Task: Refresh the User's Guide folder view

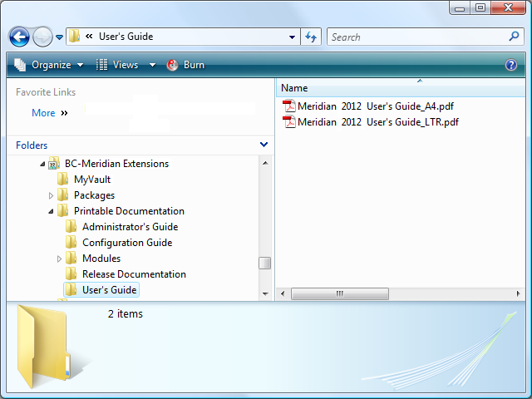Action: [311, 37]
